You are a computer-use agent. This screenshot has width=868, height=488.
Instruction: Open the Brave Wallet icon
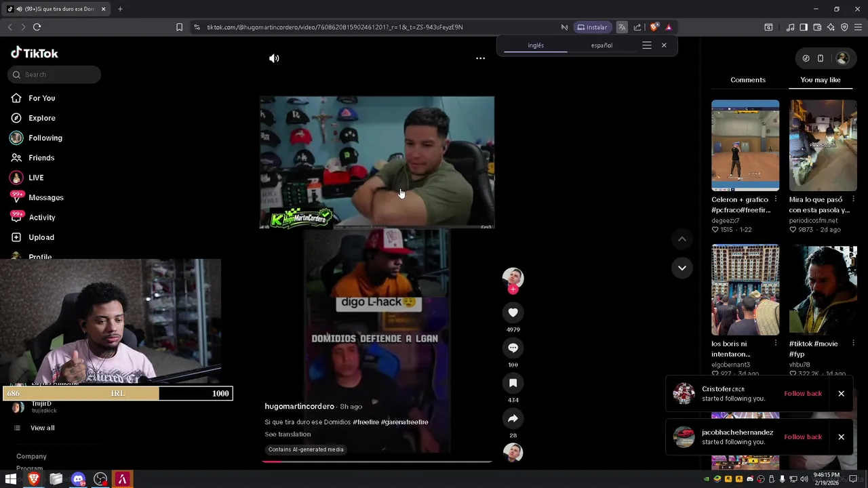[817, 27]
